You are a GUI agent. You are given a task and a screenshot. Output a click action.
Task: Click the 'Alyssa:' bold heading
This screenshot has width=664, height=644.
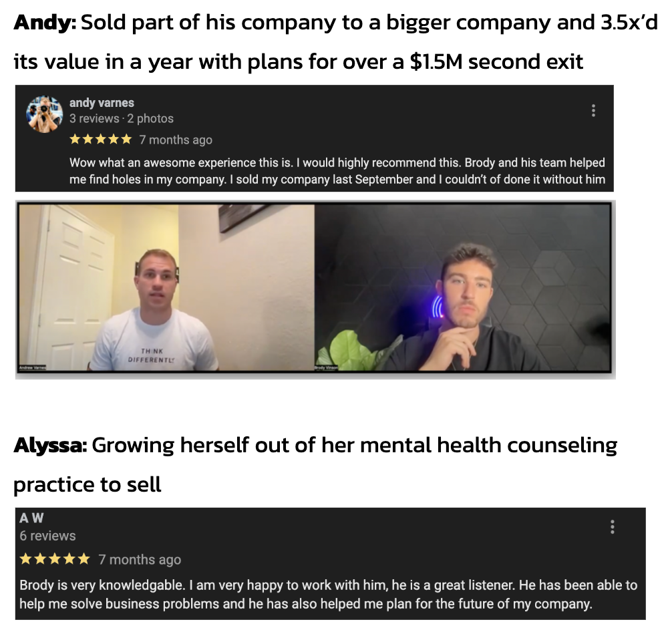50,446
